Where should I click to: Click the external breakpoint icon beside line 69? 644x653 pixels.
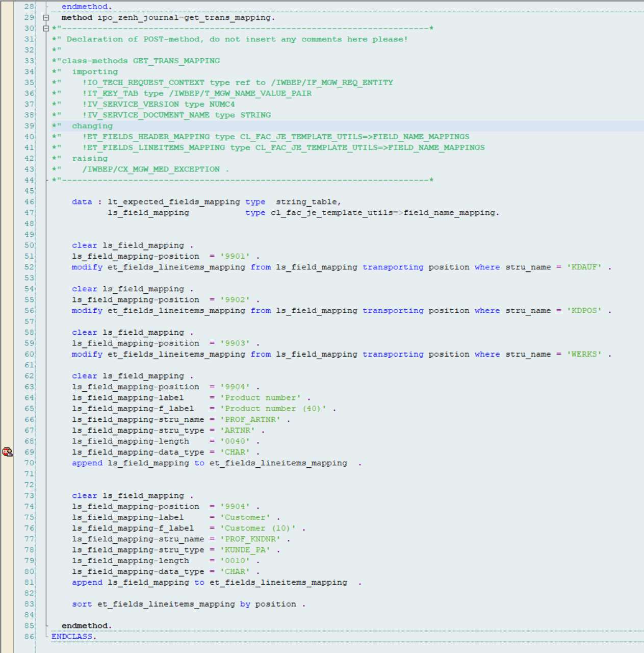point(7,452)
